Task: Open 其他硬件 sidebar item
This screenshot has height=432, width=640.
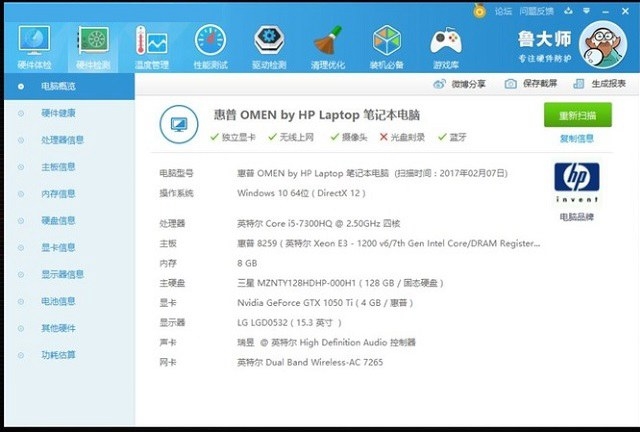Action: click(x=58, y=328)
